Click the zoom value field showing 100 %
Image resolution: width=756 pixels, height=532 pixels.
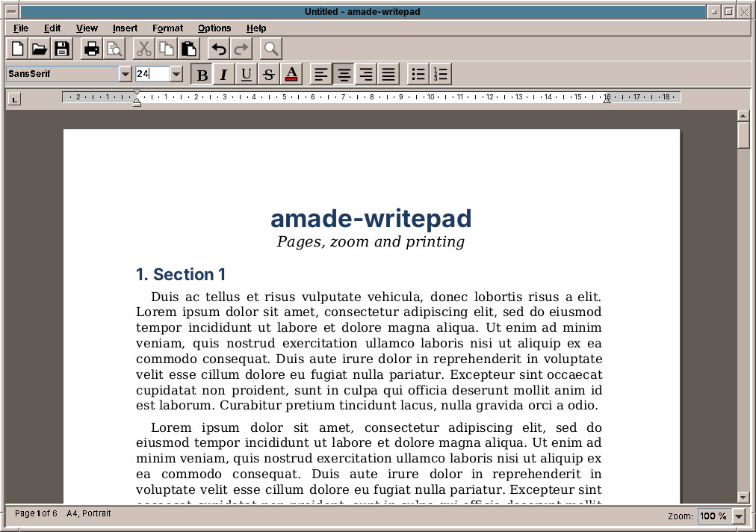click(x=715, y=516)
